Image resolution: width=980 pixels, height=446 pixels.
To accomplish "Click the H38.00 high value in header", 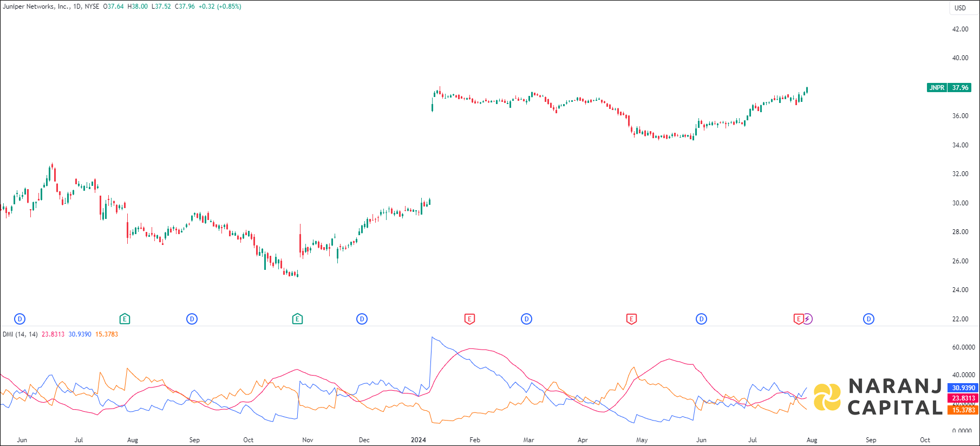I will tap(138, 7).
